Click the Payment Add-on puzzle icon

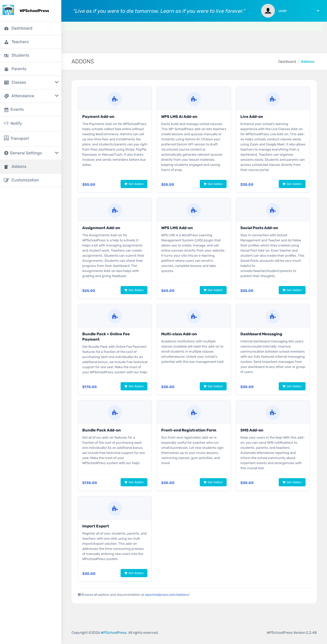pos(115,99)
